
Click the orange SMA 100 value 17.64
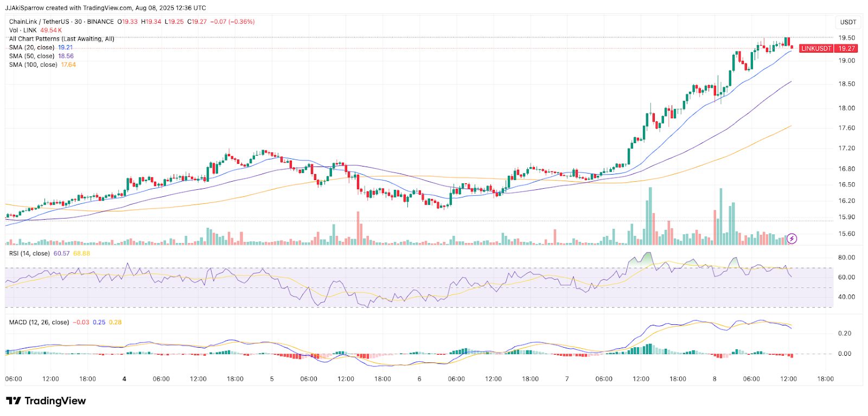coord(68,65)
